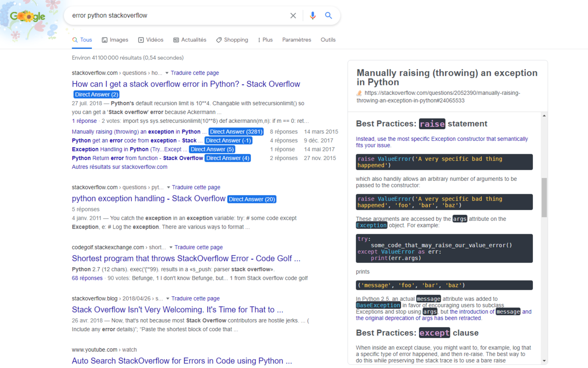Click the 'Best Practices: raise statement' heading
The width and height of the screenshot is (588, 368).
(x=422, y=124)
